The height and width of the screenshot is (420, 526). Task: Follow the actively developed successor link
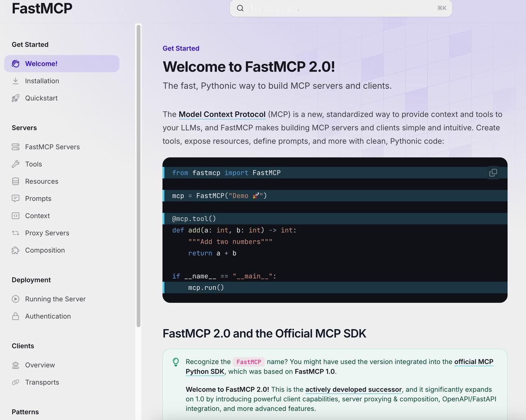click(x=353, y=390)
